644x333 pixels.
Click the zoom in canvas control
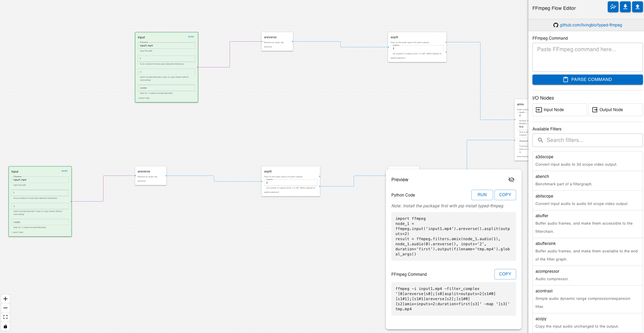click(5, 299)
